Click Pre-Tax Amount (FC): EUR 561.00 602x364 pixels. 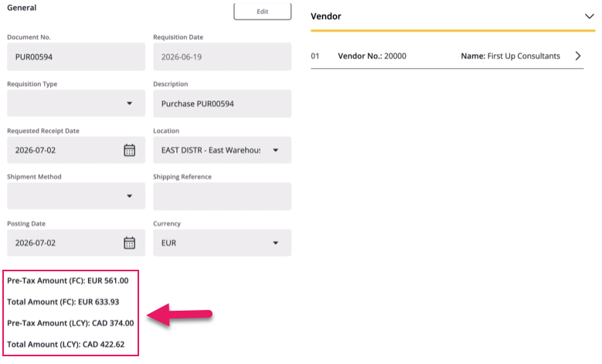[x=67, y=281]
